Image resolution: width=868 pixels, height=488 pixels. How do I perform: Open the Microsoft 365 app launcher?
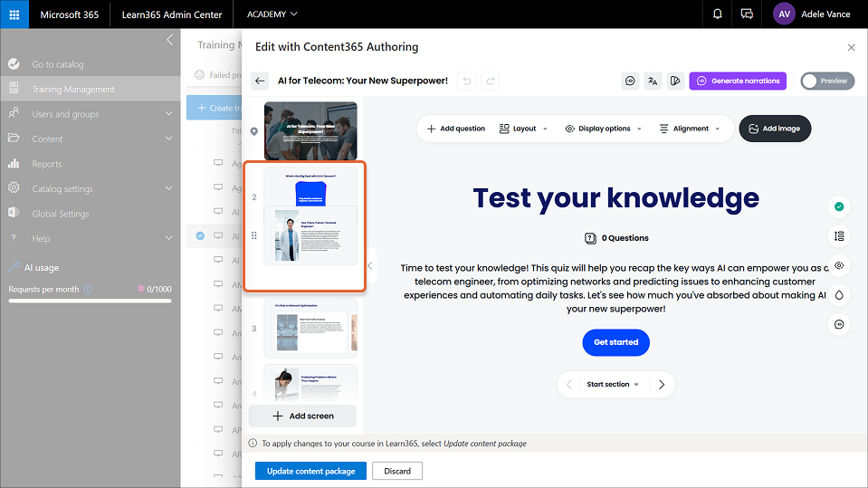[x=14, y=14]
